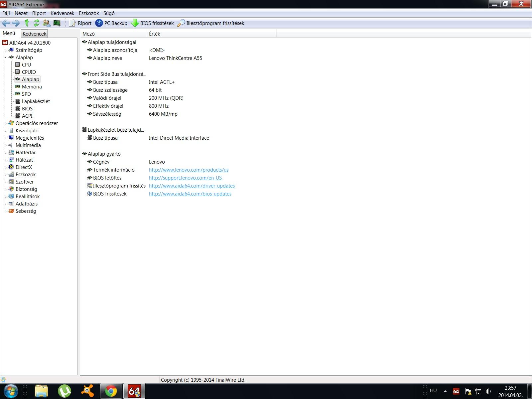This screenshot has width=532, height=399.
Task: Expand the Számítógép tree node
Action: tap(5, 50)
